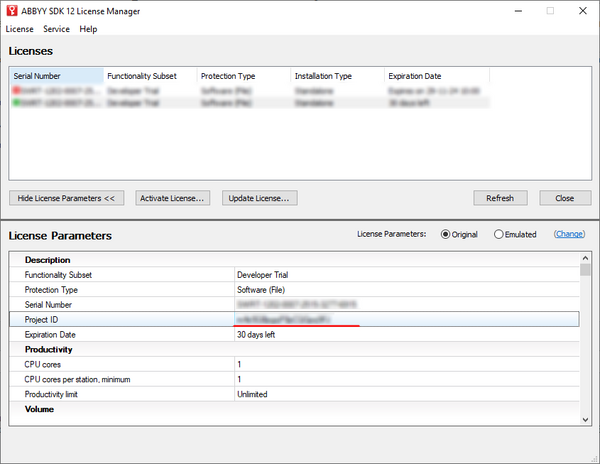This screenshot has width=600, height=464.
Task: Sort by Expiration Date column header
Action: tap(437, 76)
